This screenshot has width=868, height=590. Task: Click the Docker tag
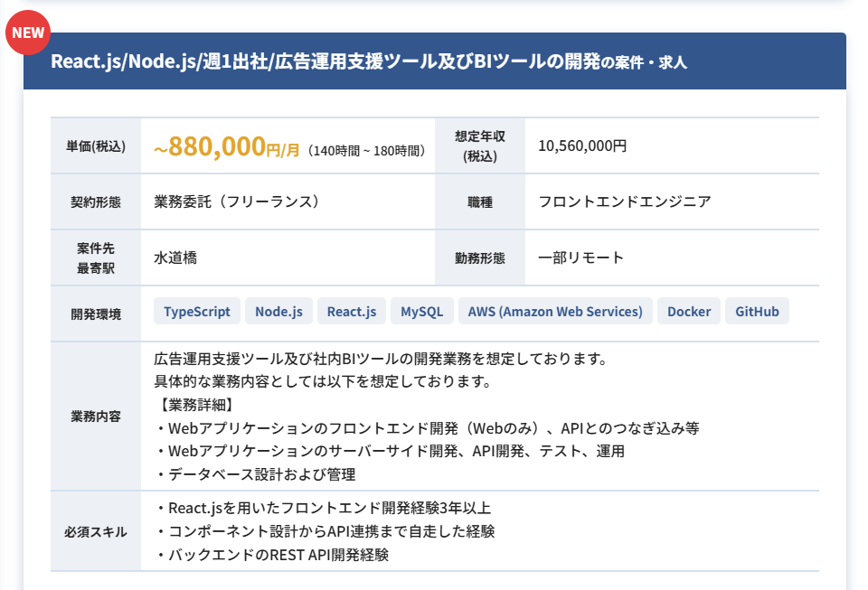click(x=689, y=312)
